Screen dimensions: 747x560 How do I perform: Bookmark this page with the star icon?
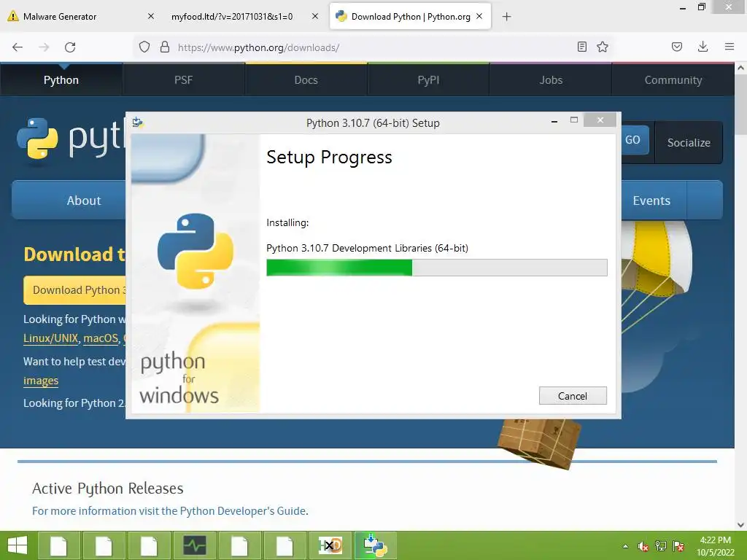603,47
